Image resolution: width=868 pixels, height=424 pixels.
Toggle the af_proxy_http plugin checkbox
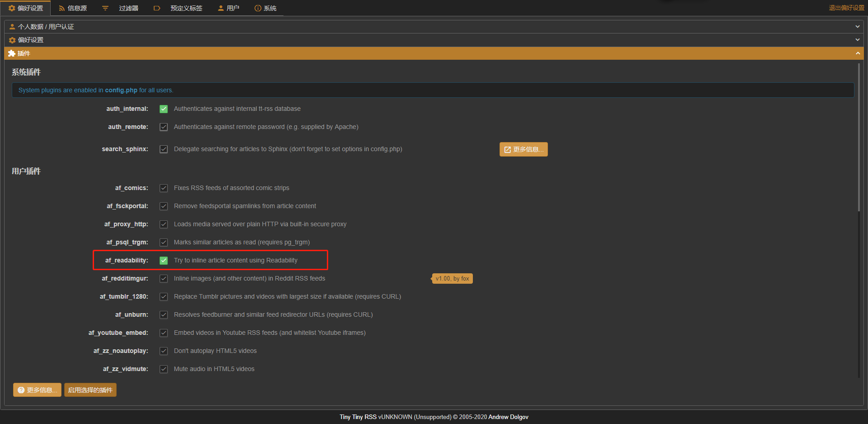coord(164,224)
